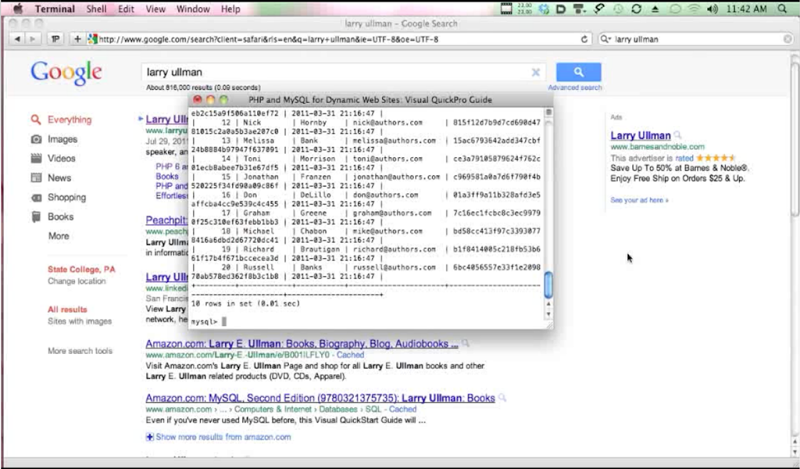
Task: Open the Edit menu
Action: 126,9
